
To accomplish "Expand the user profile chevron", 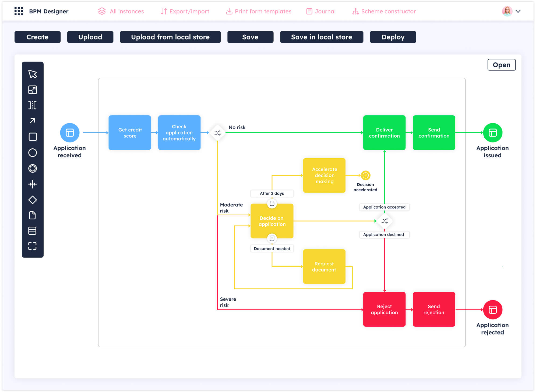I will point(518,11).
